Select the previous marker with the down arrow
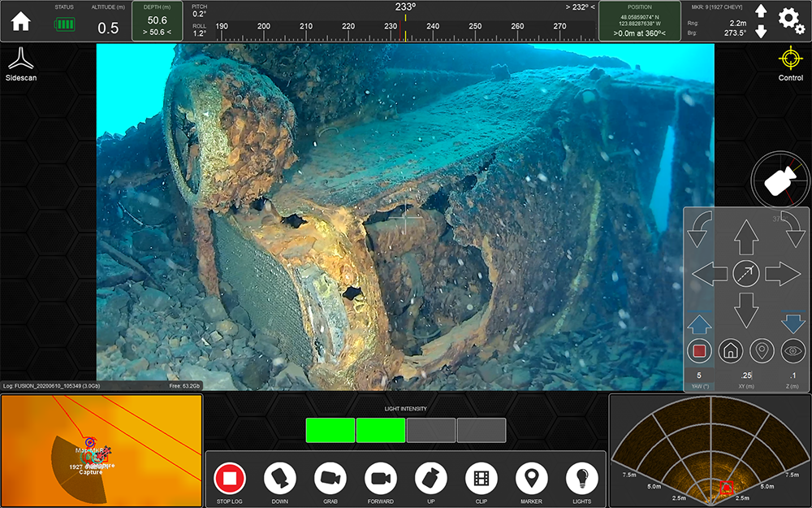Image resolution: width=812 pixels, height=508 pixels. coord(761,32)
